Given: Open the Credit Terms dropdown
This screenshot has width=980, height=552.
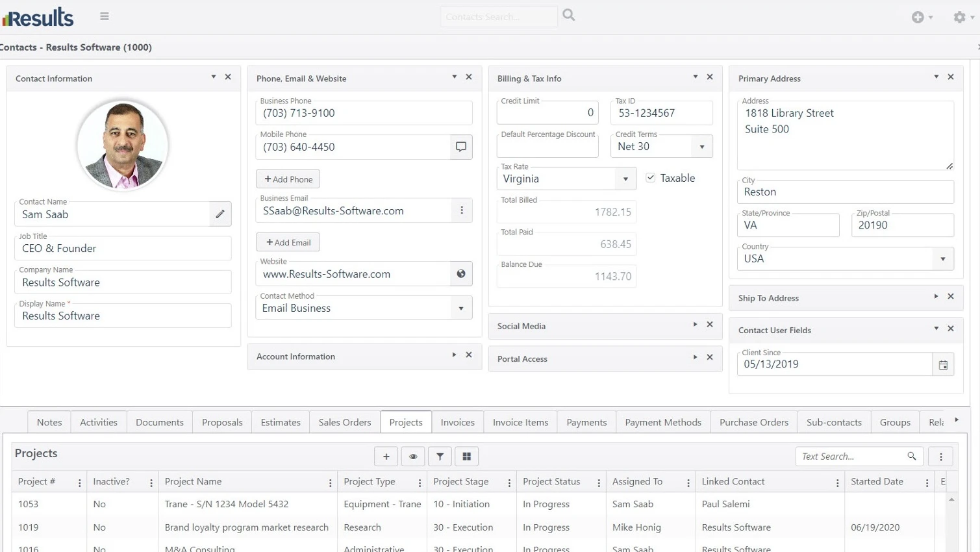Looking at the screenshot, I should pos(701,147).
